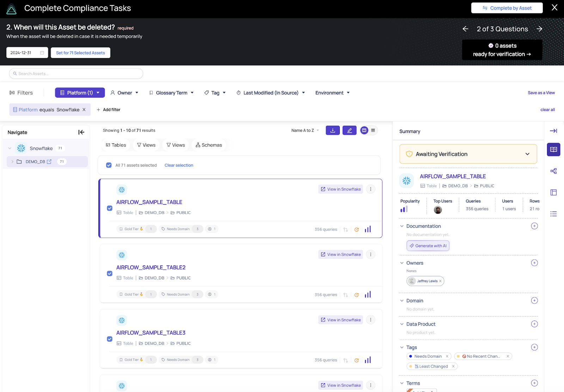Click Generate with AI button

[x=428, y=246]
